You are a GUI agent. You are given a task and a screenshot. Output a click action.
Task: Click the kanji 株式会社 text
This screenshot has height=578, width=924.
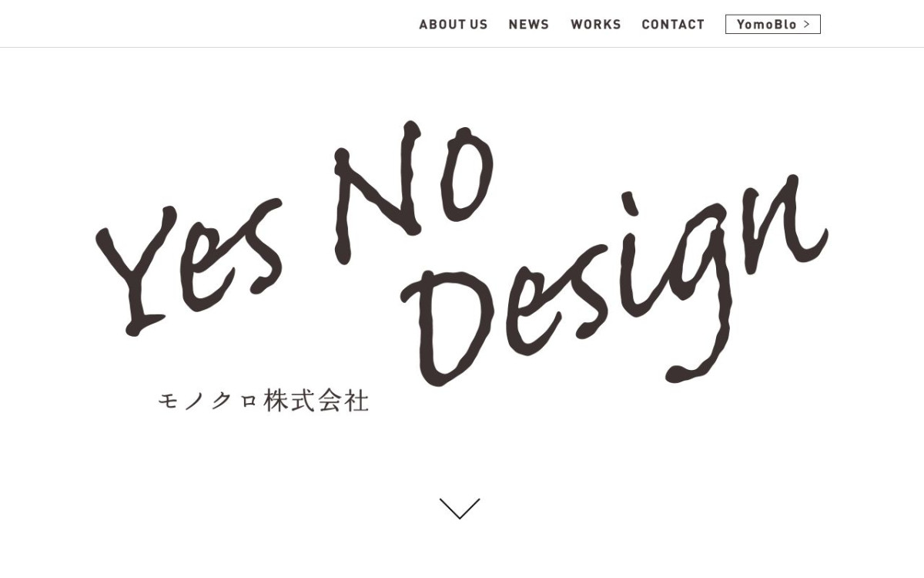tap(316, 401)
